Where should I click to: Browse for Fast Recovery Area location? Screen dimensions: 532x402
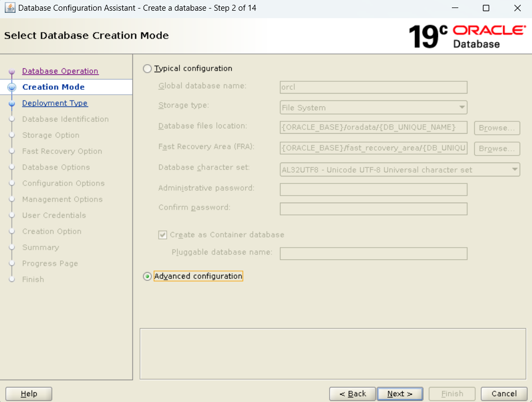click(x=497, y=149)
